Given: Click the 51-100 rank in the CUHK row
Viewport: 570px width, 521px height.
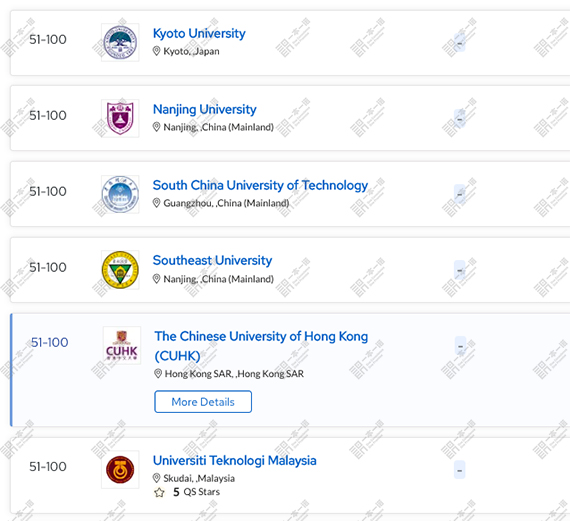Looking at the screenshot, I should click(x=49, y=342).
